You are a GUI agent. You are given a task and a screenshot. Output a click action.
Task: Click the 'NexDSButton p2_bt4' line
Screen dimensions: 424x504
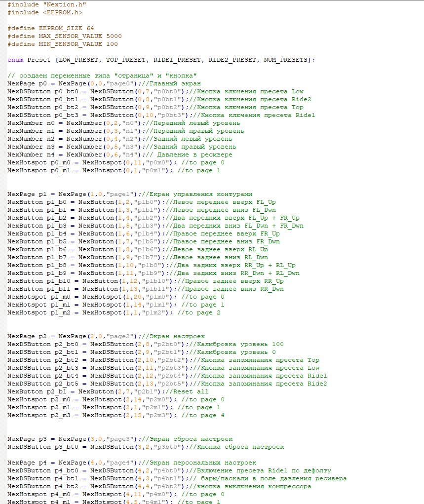click(167, 376)
